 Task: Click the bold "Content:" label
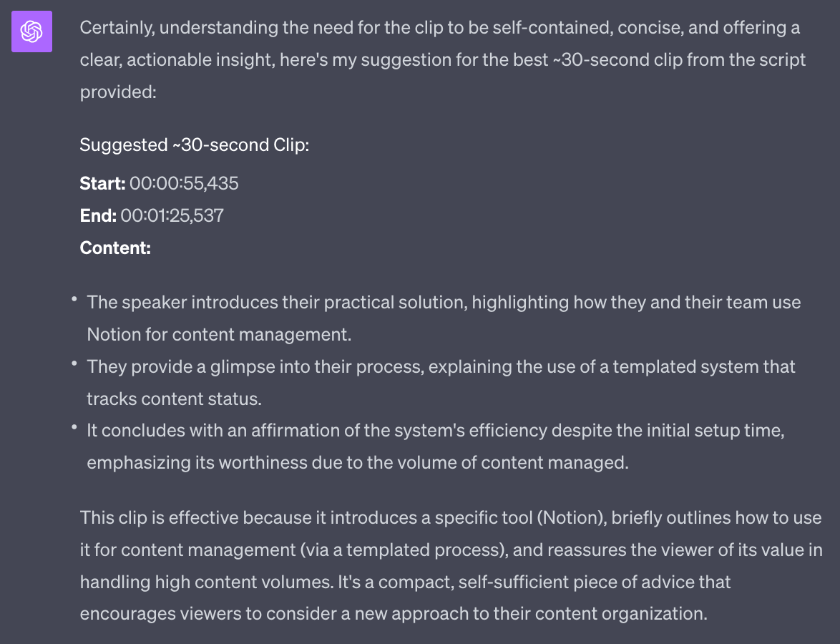point(115,248)
